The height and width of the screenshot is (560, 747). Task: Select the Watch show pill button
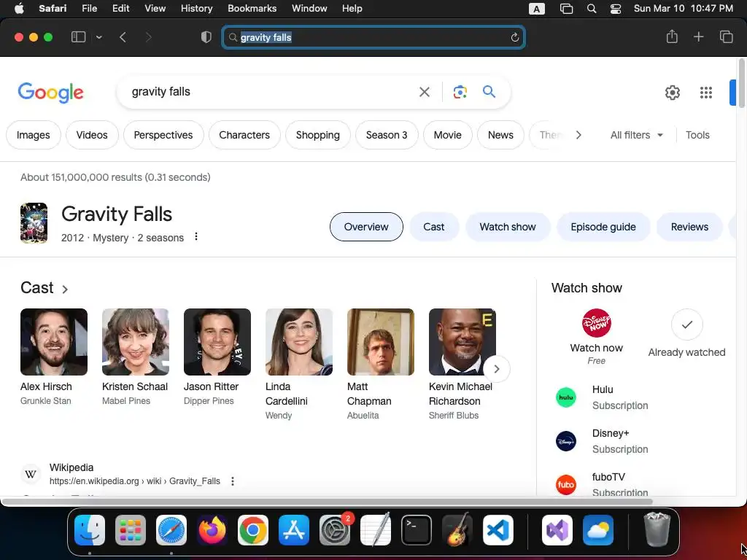[x=508, y=227]
